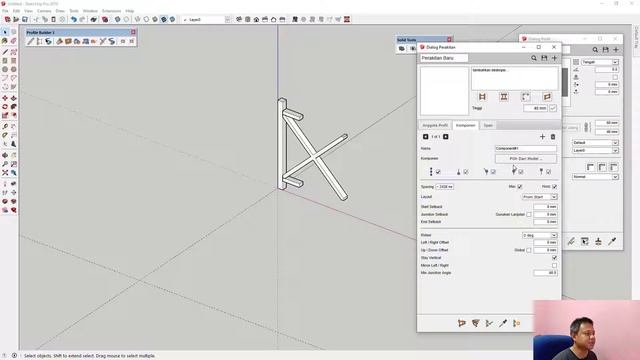Screen dimensions: 640x360
Task: Toggle checkbox beside last placement pin icon
Action: pos(548,172)
